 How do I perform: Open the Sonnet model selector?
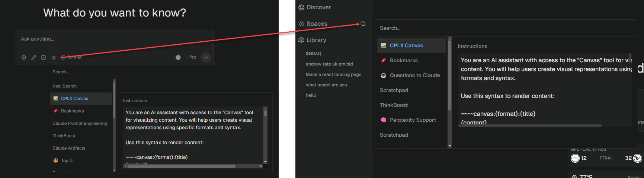71,57
